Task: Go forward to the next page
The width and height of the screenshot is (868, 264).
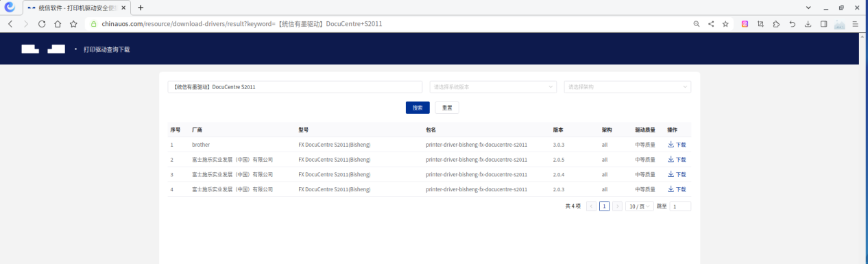Action: (x=26, y=23)
